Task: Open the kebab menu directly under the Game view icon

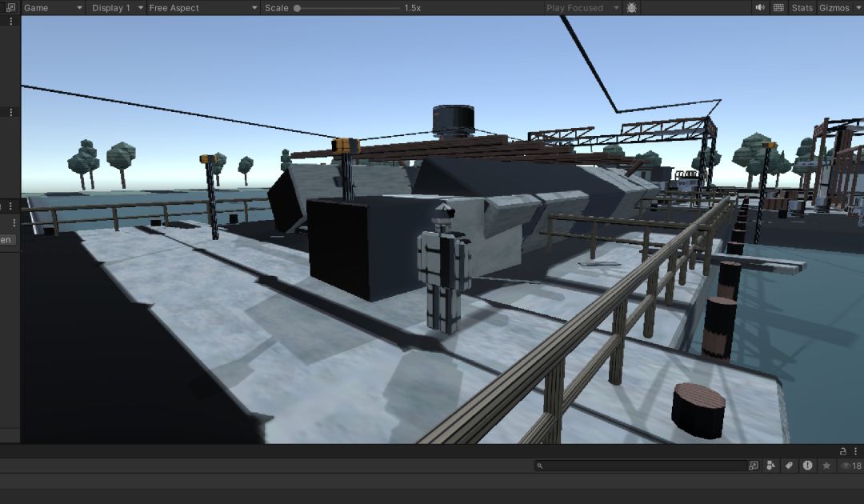Action: 11,21
